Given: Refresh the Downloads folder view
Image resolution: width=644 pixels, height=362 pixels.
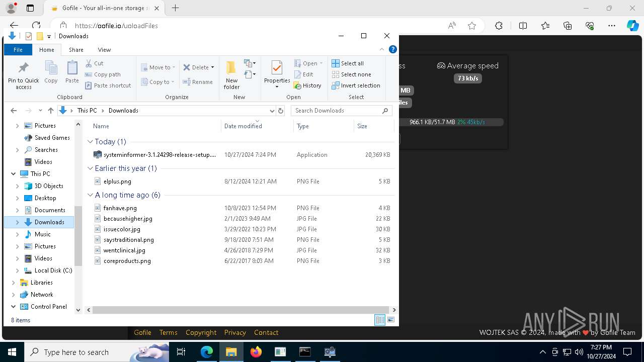Looking at the screenshot, I should tap(281, 111).
